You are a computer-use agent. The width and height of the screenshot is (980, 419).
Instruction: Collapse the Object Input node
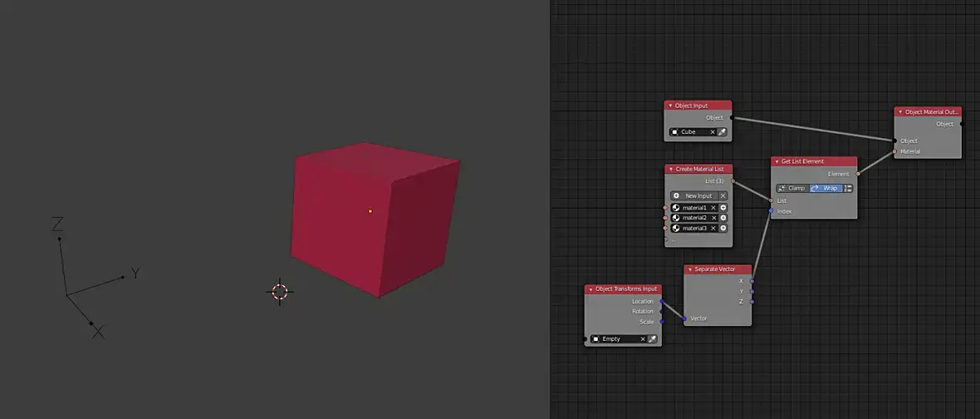[x=670, y=106]
